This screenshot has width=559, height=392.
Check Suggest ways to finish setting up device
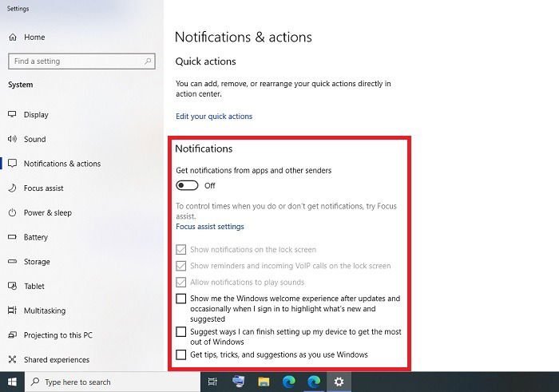click(181, 332)
